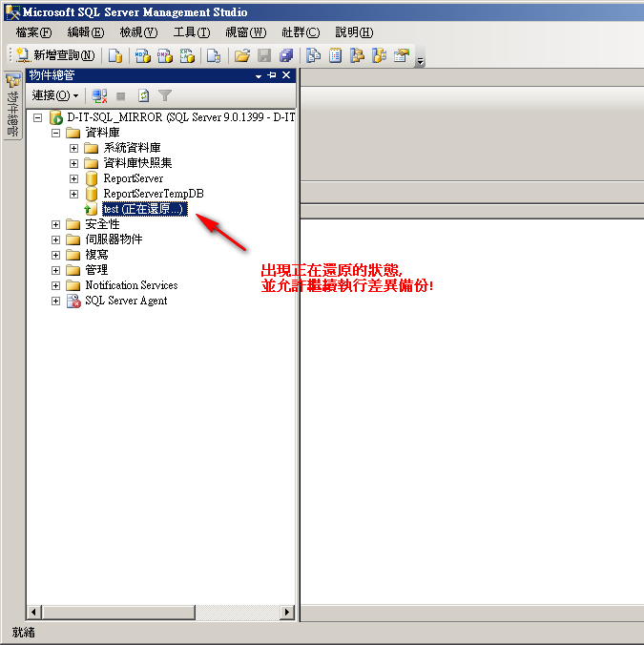Select the SQL Server Agent label
Screen dimensions: 644x645
click(126, 301)
